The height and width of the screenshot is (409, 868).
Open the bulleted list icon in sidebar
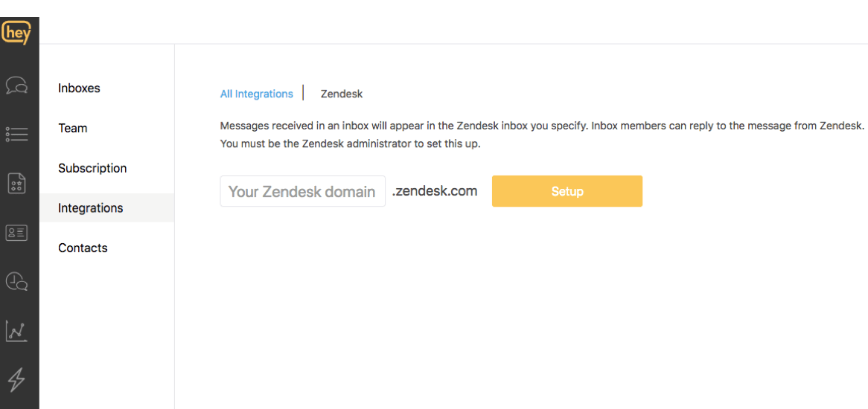click(16, 134)
